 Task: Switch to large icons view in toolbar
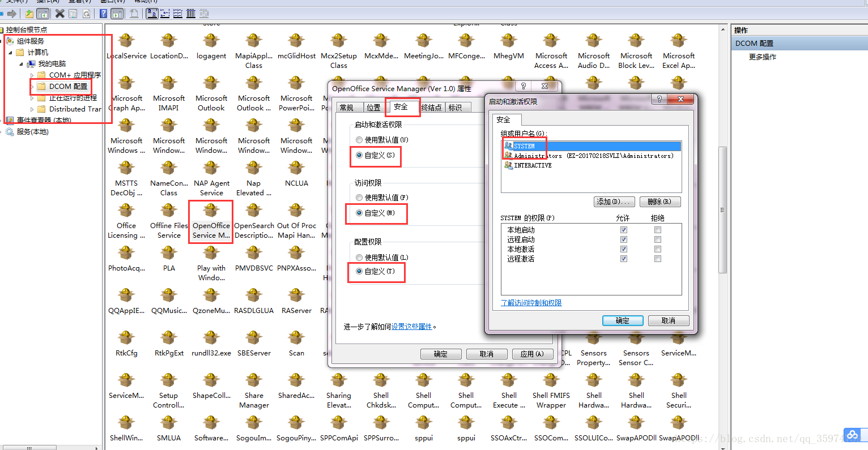point(152,14)
